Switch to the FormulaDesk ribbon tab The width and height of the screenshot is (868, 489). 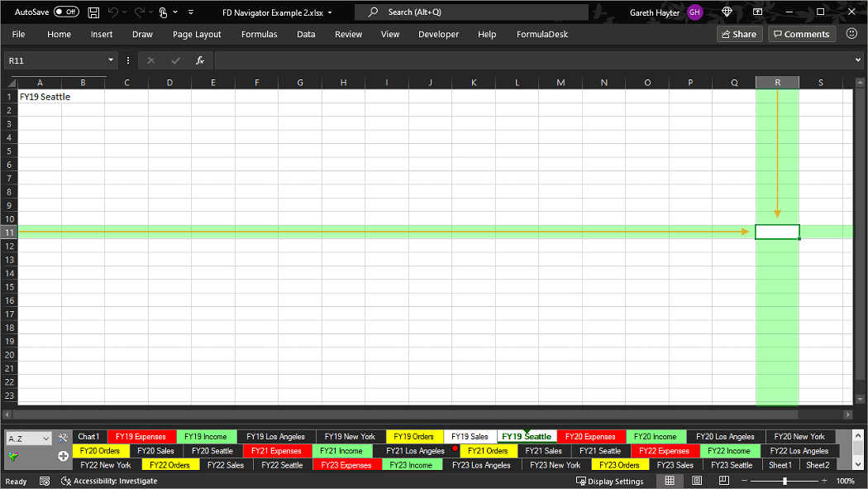[x=541, y=34]
